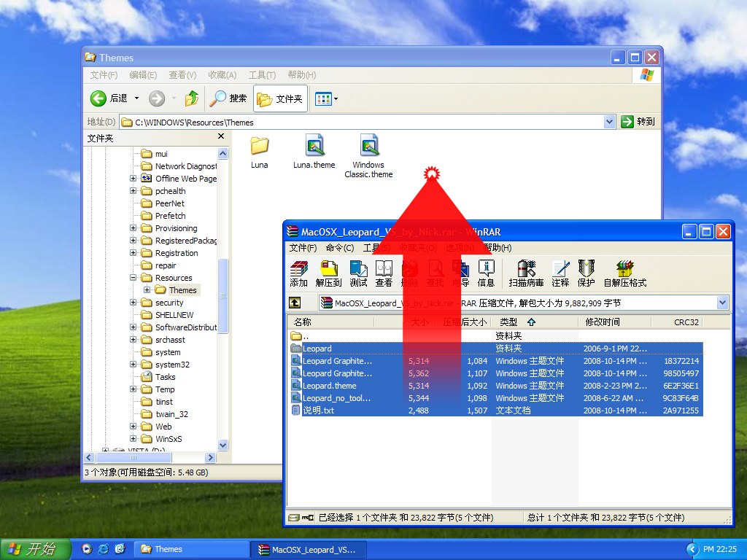The height and width of the screenshot is (560, 747).
Task: Expand the WinSxS tree node
Action: click(133, 438)
